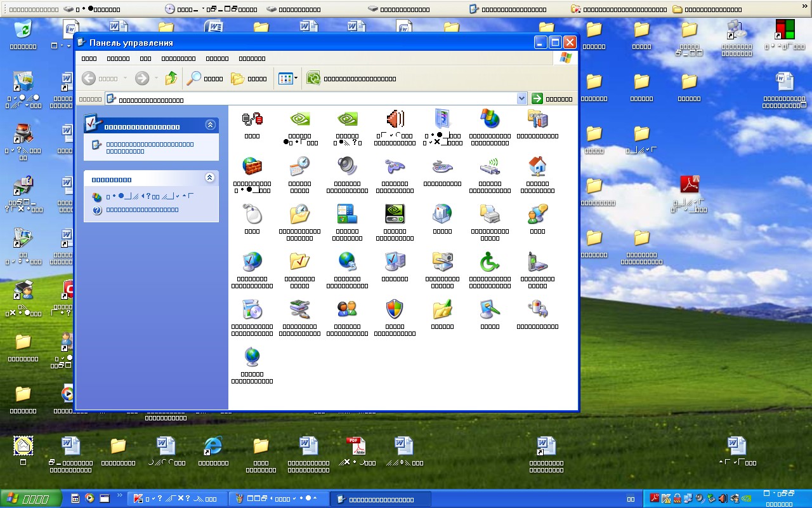Image resolution: width=812 pixels, height=508 pixels.
Task: Collapse the Control Panel task pane chevron
Action: pyautogui.click(x=210, y=126)
